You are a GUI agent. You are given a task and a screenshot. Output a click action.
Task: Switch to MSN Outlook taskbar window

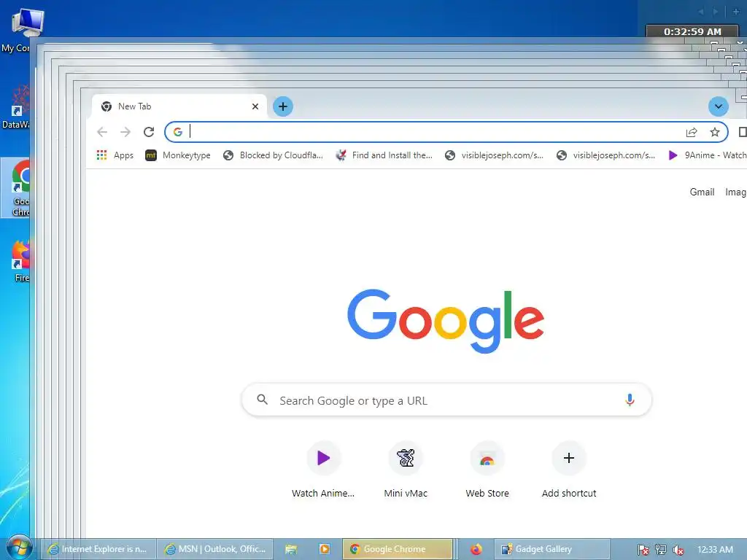[x=216, y=549]
